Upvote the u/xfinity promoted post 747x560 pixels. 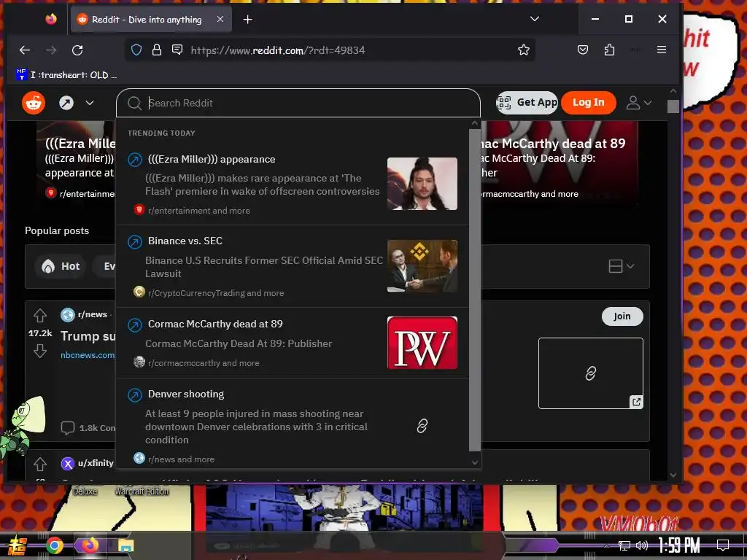[x=40, y=464]
